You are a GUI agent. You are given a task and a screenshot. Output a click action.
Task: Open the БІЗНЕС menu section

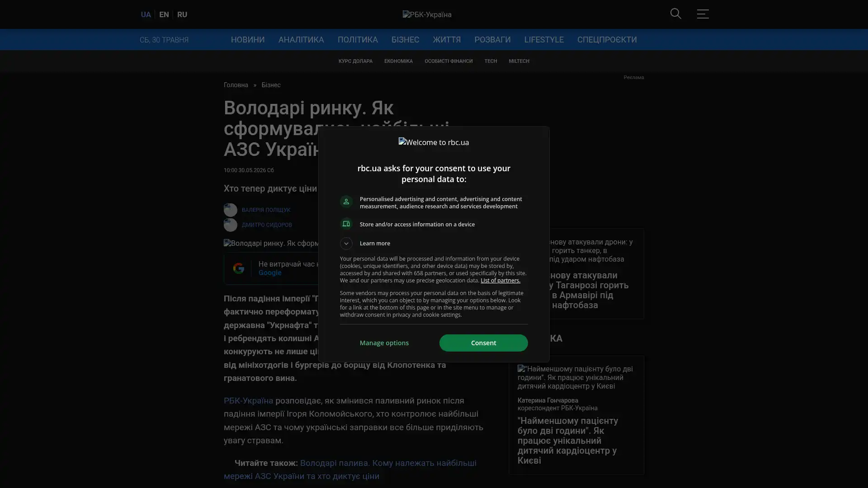tap(406, 40)
